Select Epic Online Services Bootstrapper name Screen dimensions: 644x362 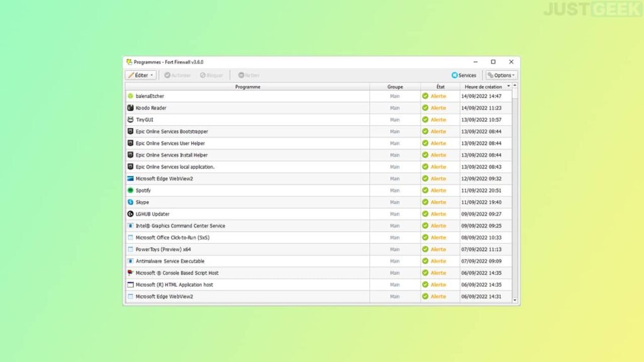172,131
